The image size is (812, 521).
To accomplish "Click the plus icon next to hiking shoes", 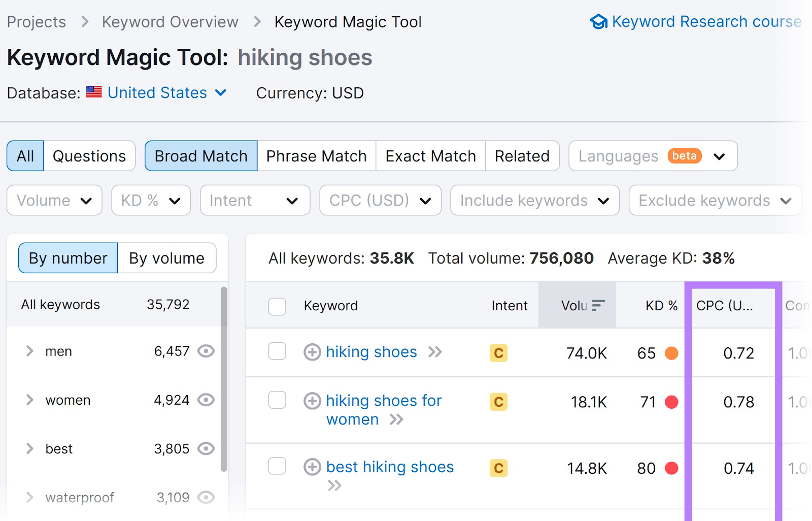I will click(312, 352).
